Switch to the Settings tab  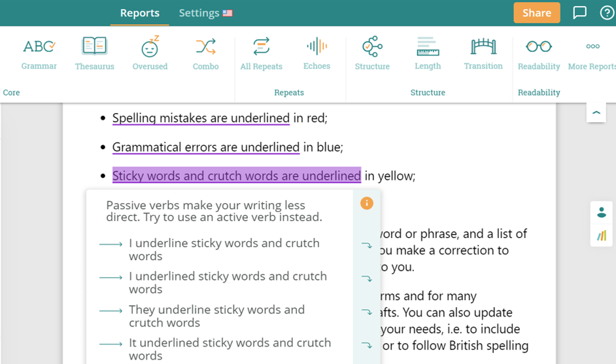[x=199, y=13]
